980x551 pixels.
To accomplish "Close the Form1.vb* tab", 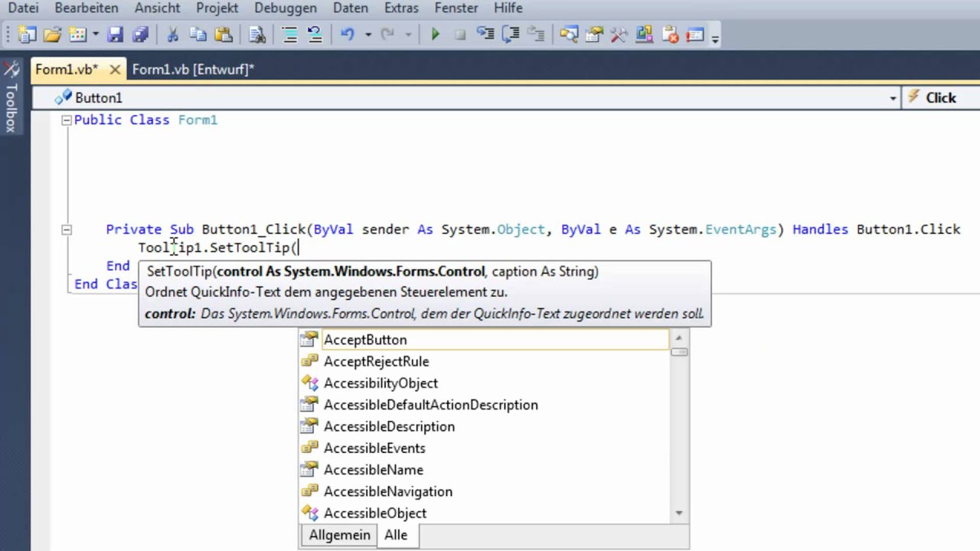I will pyautogui.click(x=115, y=70).
